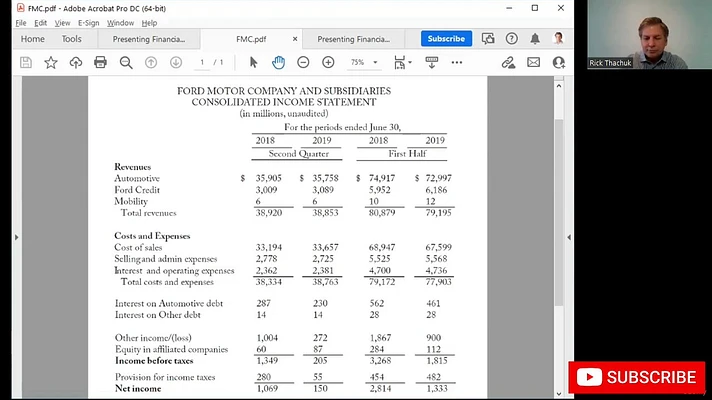Click the 'Second Quarter' column heading
712x400 pixels.
(298, 154)
